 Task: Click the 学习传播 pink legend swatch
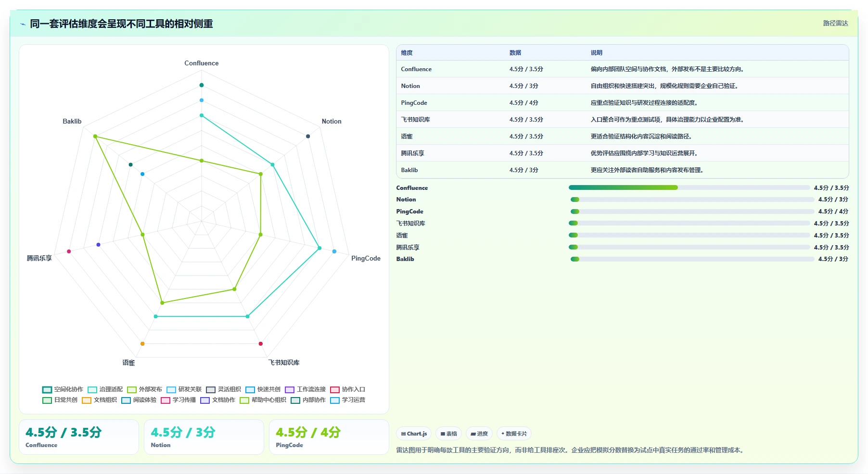pos(166,400)
